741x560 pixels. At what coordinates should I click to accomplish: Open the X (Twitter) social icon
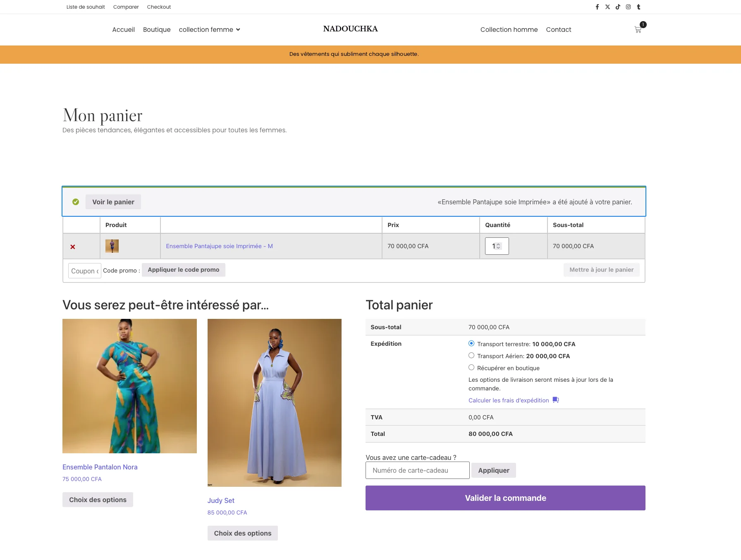[607, 7]
